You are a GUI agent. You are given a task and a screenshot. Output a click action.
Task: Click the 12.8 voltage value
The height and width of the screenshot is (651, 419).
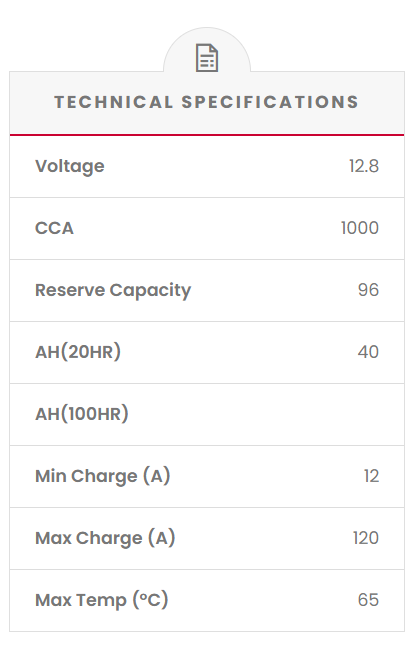tap(364, 166)
